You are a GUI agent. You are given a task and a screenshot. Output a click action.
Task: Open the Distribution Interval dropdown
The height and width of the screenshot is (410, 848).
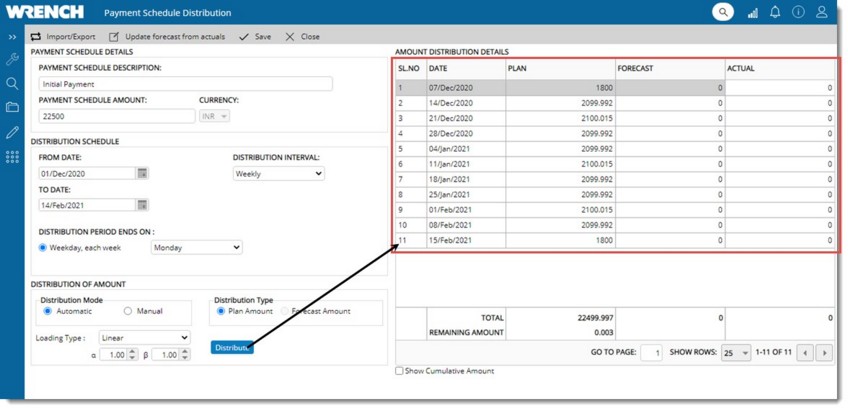[278, 173]
